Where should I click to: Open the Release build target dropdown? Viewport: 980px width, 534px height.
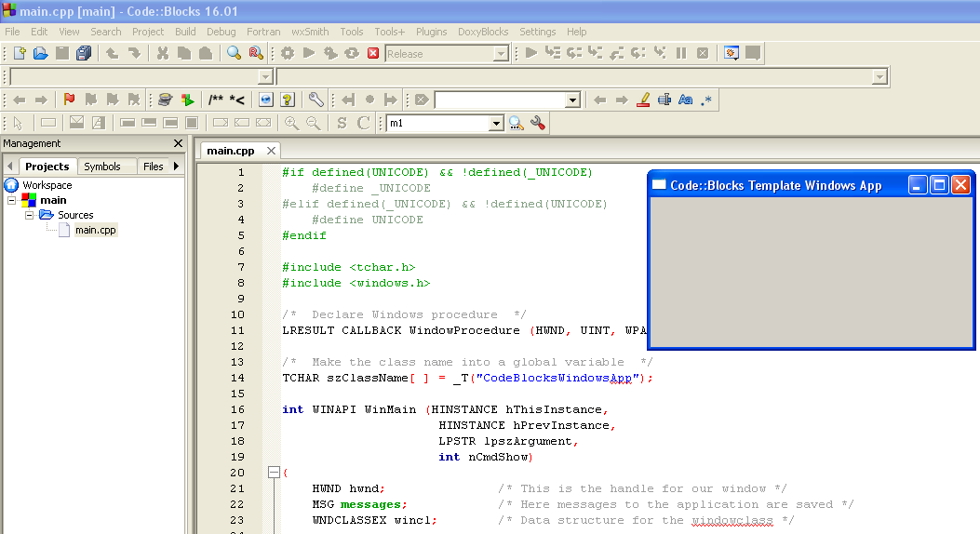point(501,54)
